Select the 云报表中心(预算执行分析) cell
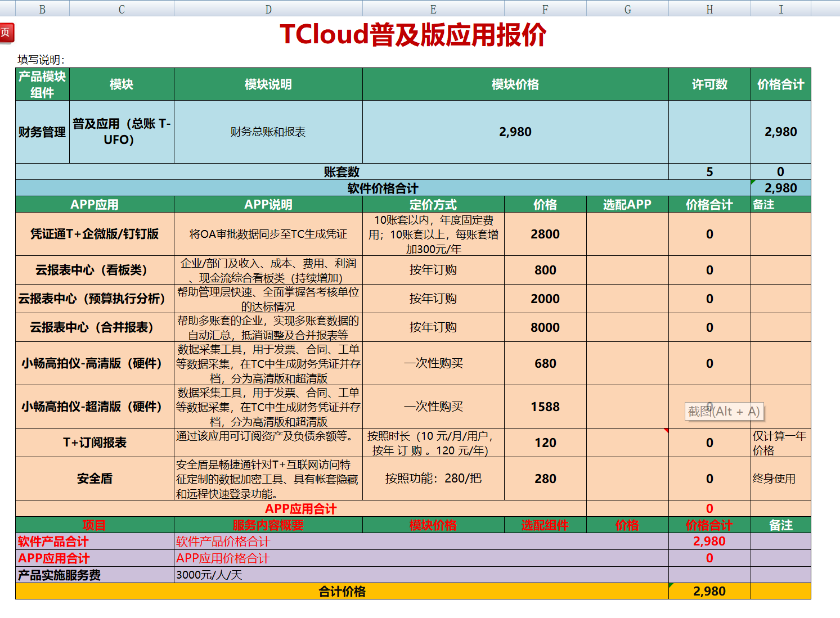Screen dimensions: 840x618 [95, 299]
